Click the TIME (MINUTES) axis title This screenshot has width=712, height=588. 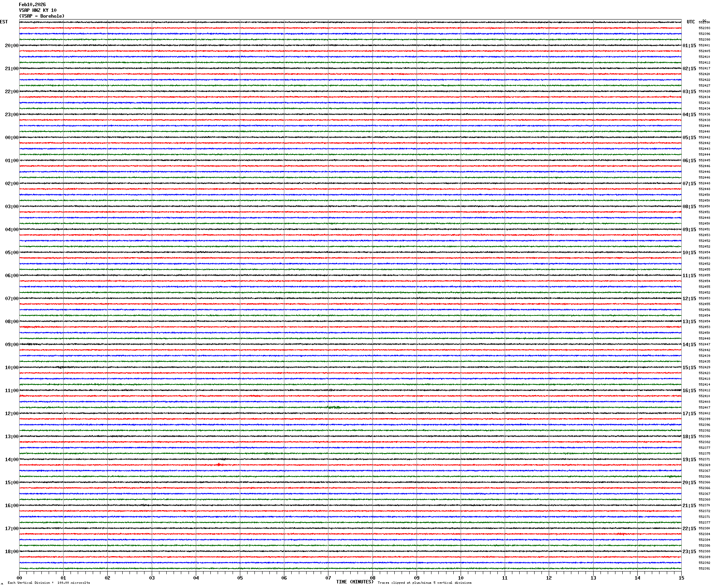coord(354,582)
